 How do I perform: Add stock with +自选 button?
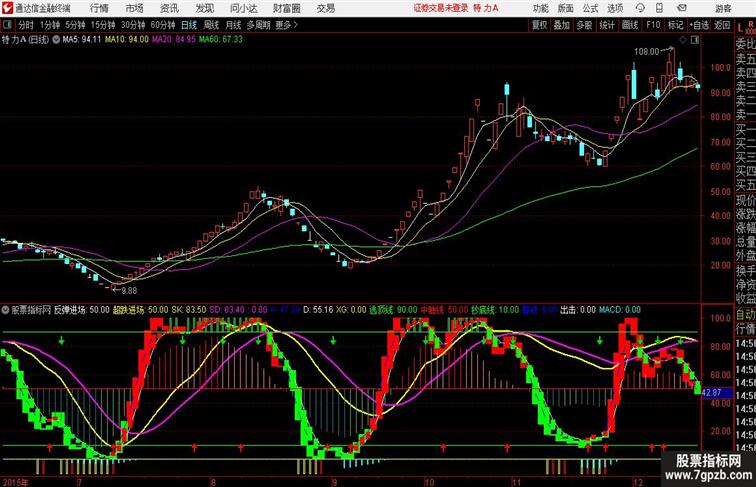[699, 25]
